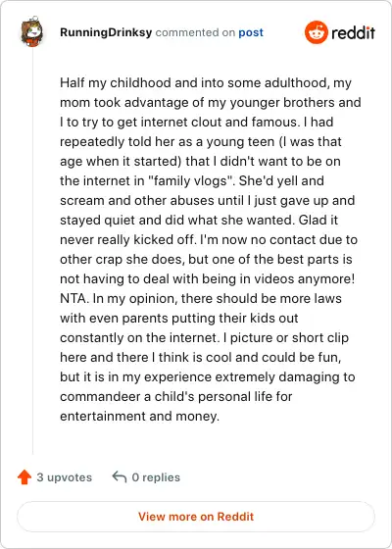
Task: Click the orange Reddit Snoo logo
Action: point(317,32)
